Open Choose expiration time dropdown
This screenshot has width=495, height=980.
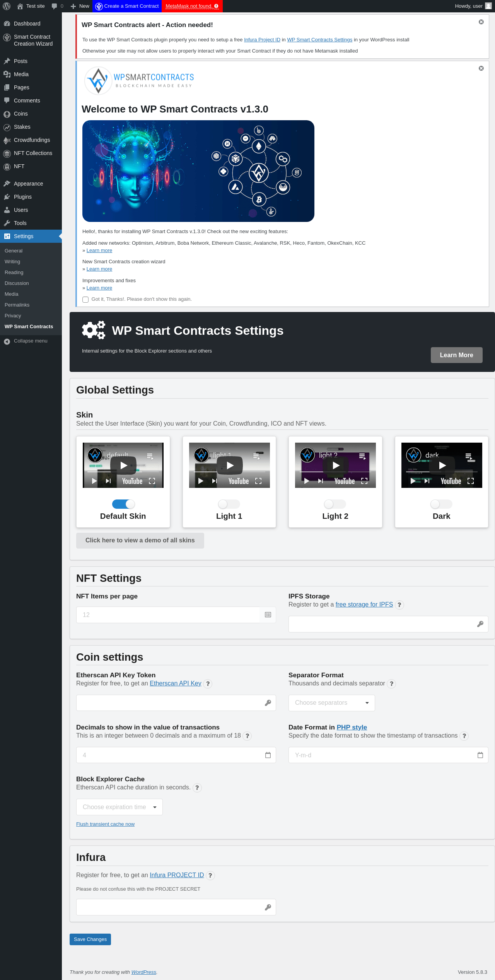(x=119, y=807)
